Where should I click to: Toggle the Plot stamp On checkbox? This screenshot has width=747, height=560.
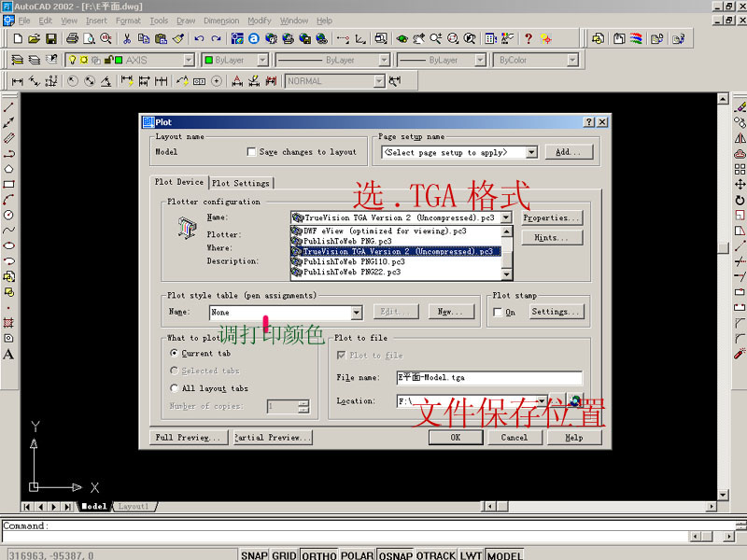pos(498,312)
